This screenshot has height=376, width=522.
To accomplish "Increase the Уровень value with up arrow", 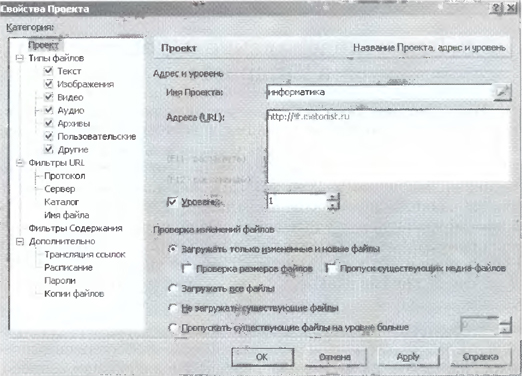I will click(x=333, y=197).
